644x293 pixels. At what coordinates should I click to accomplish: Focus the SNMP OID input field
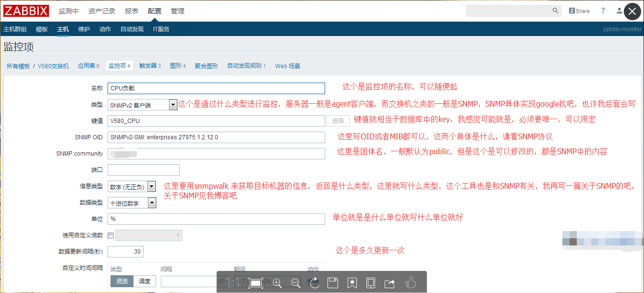point(216,137)
